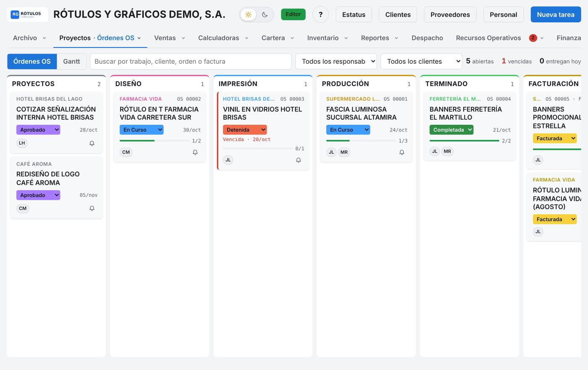Click bell icon on Rótulo en T Farmacia card
Viewport: 588px width, 370px height.
click(x=195, y=152)
